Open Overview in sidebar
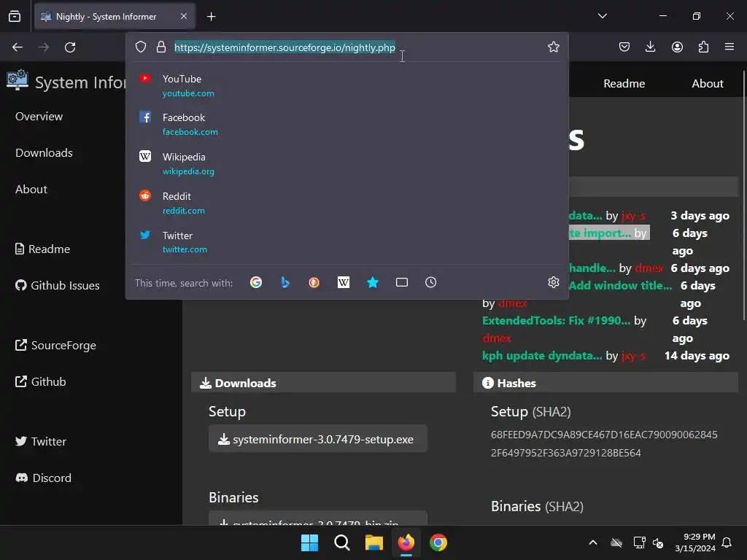Viewport: 747px width, 560px height. pos(39,117)
